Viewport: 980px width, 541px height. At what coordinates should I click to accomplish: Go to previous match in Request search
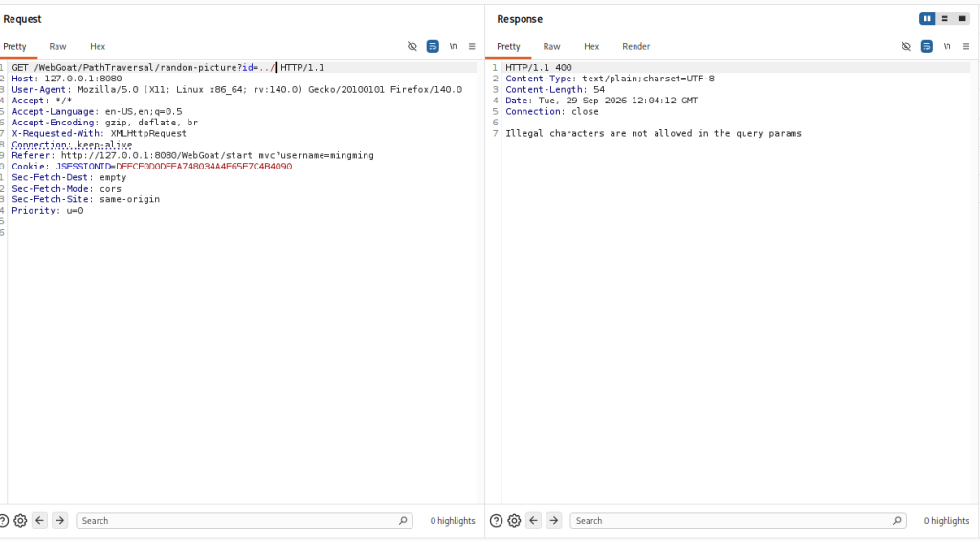click(40, 520)
